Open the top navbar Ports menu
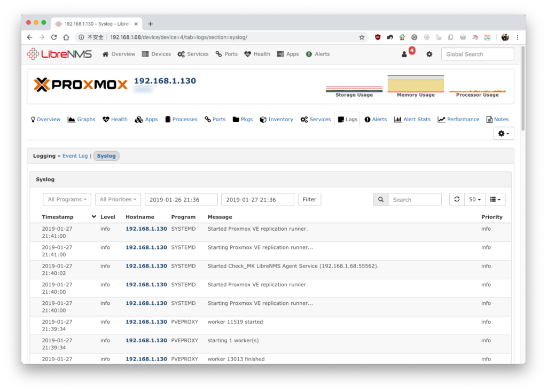Screen dimensions: 547x392 tap(226, 54)
